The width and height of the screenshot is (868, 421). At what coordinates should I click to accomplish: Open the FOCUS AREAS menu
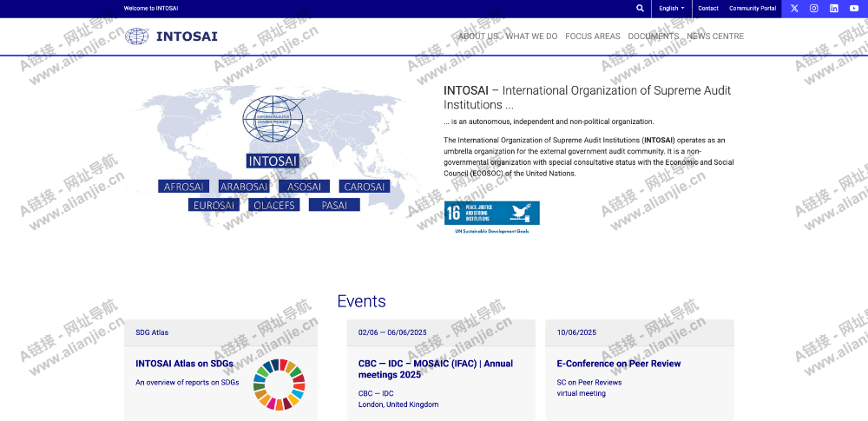(592, 36)
